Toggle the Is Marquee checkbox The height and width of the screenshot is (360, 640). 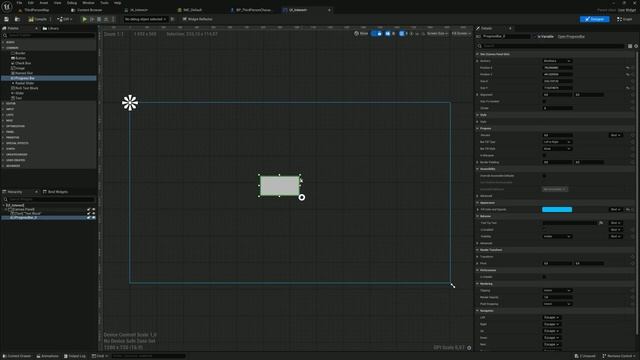tap(544, 155)
